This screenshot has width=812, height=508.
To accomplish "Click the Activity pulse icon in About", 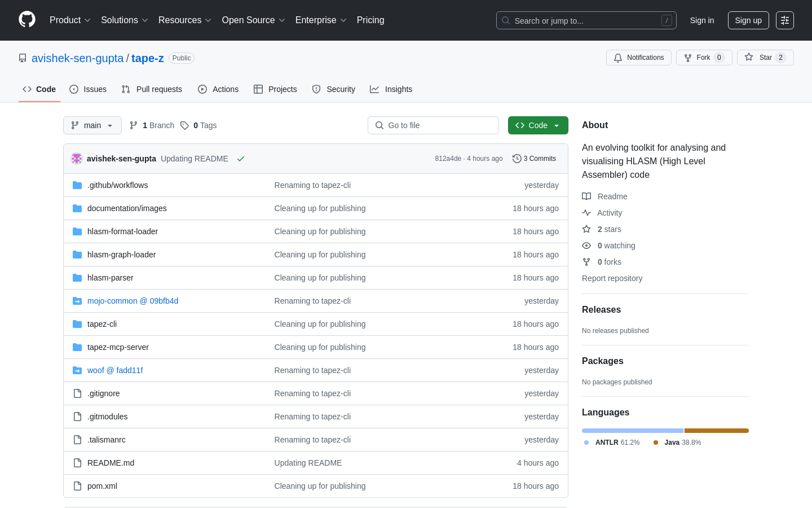I will [x=586, y=213].
